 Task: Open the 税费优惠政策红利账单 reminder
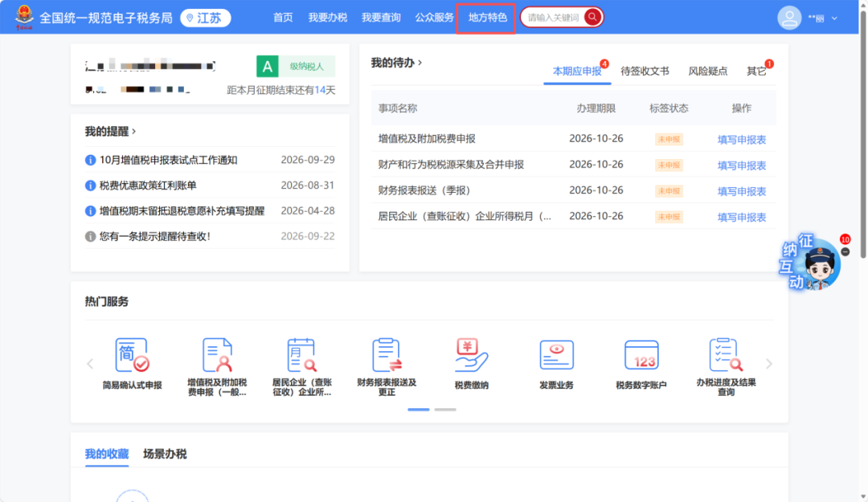[x=148, y=186]
